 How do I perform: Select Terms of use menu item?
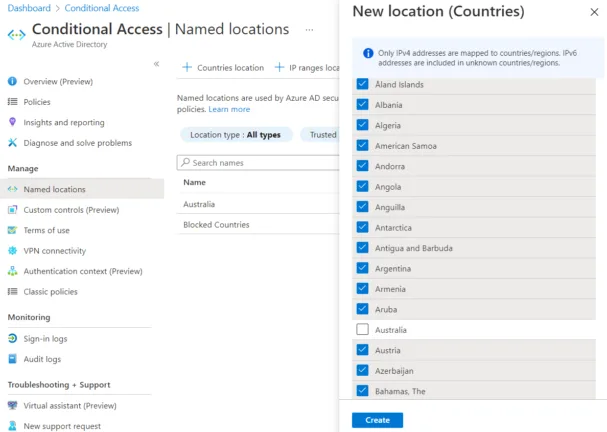pos(46,230)
